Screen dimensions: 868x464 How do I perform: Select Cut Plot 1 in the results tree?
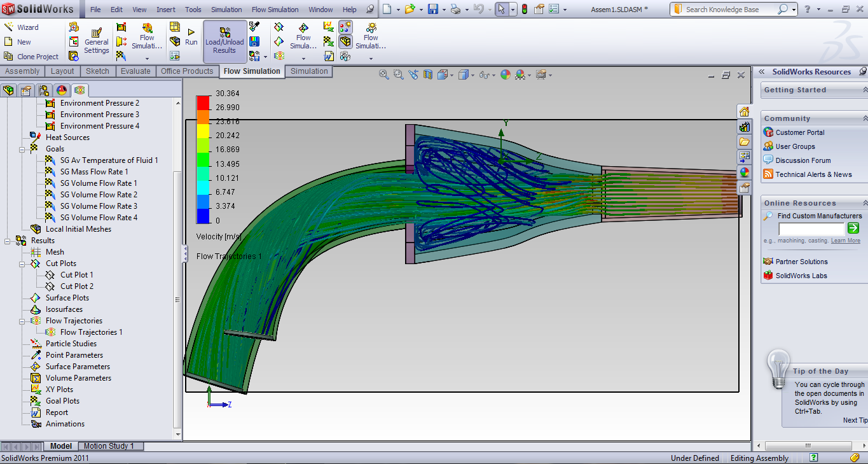[78, 274]
